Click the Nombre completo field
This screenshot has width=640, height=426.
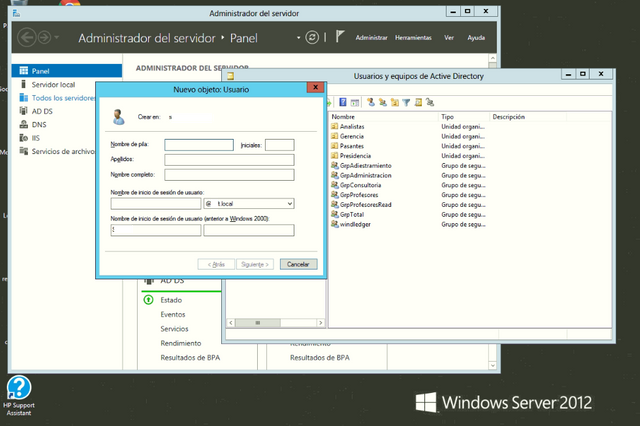(x=229, y=175)
